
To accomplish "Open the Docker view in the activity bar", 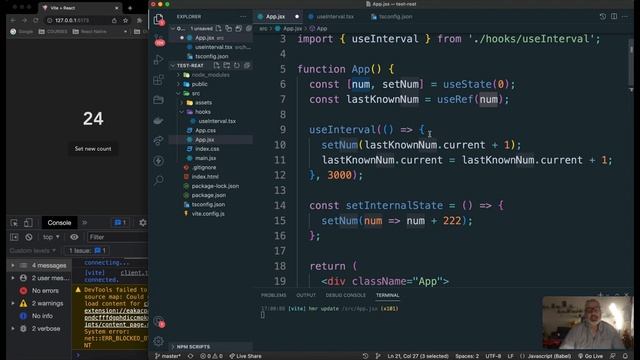I will tap(158, 120).
